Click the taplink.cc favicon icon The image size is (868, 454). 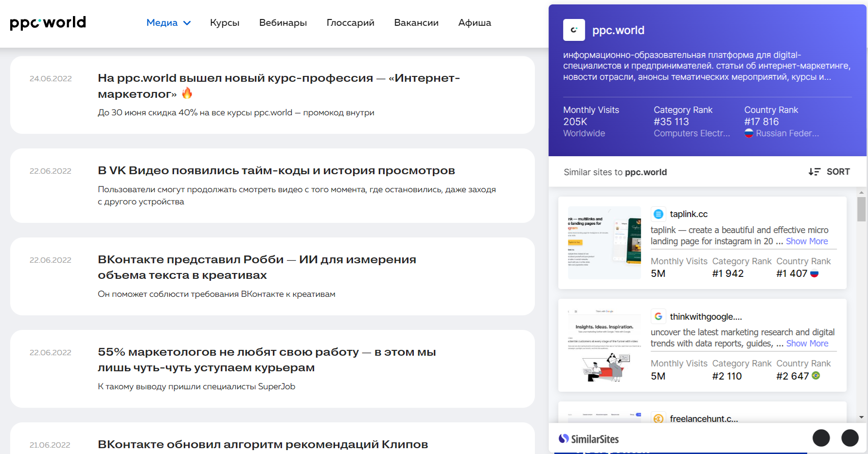[658, 214]
